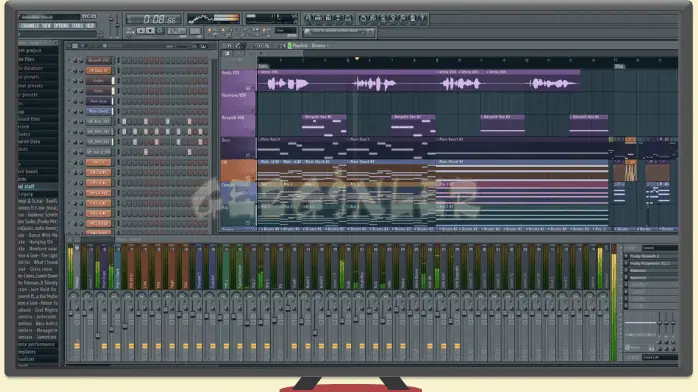The image size is (698, 392).
Task: Open the Plugin database browser folder
Action: [37, 68]
